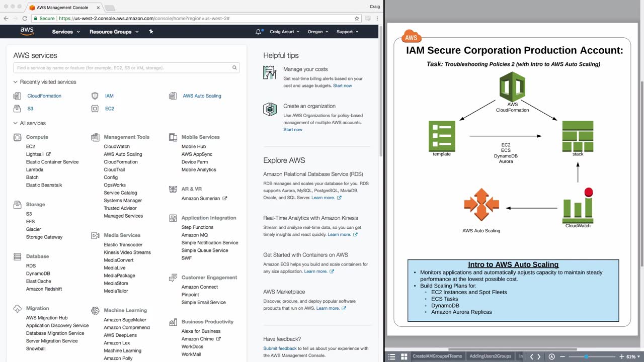644x362 pixels.
Task: Click the Manage your costs tip icon
Action: [x=270, y=72]
